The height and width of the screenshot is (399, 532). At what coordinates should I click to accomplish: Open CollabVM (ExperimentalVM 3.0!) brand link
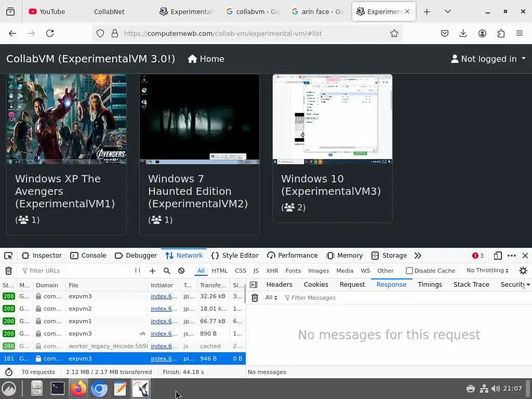click(x=90, y=59)
